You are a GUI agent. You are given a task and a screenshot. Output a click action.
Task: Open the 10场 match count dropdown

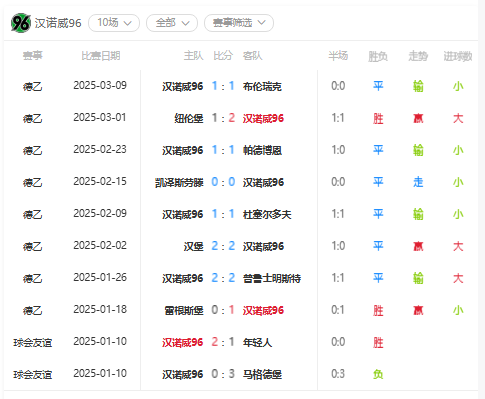tap(114, 23)
